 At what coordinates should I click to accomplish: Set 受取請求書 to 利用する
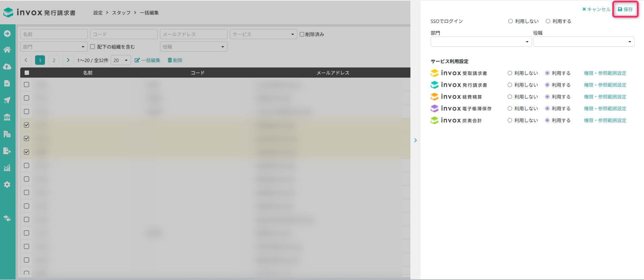click(547, 73)
